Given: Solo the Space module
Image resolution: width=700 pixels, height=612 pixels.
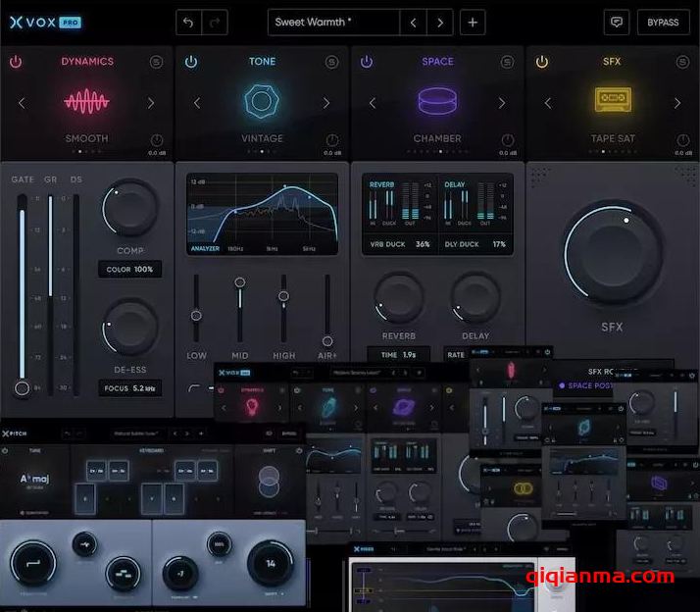Looking at the screenshot, I should click(x=507, y=62).
